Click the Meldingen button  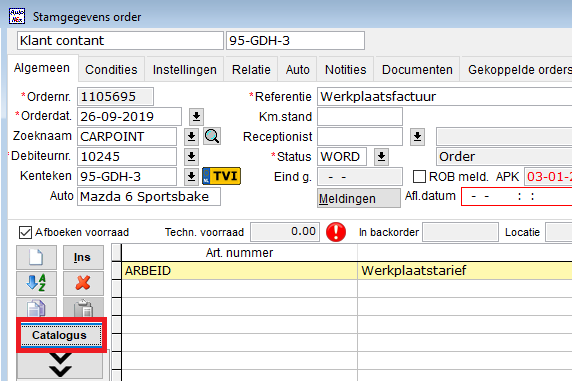(359, 198)
